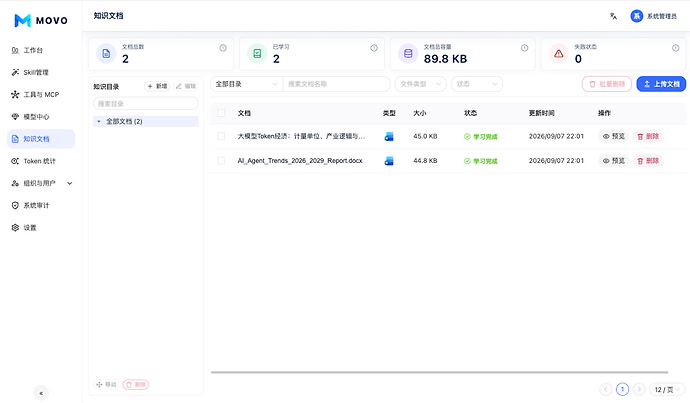The width and height of the screenshot is (690, 403).
Task: Delete the AI_Agent_Trends report document
Action: pyautogui.click(x=648, y=161)
